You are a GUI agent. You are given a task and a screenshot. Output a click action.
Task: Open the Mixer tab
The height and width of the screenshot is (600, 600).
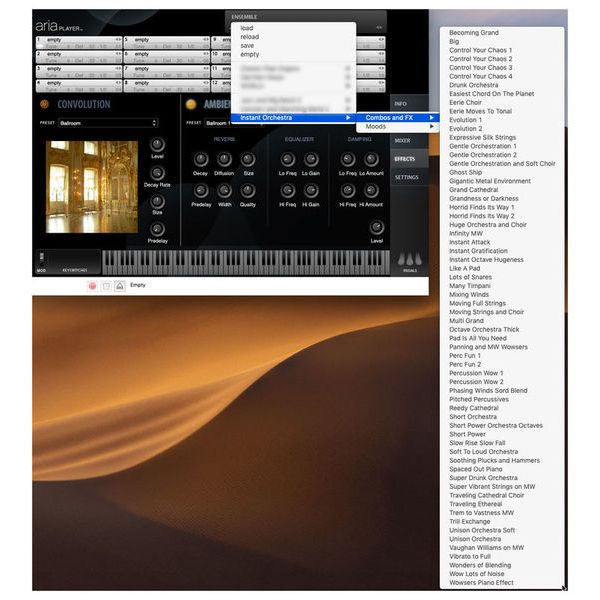(x=402, y=141)
